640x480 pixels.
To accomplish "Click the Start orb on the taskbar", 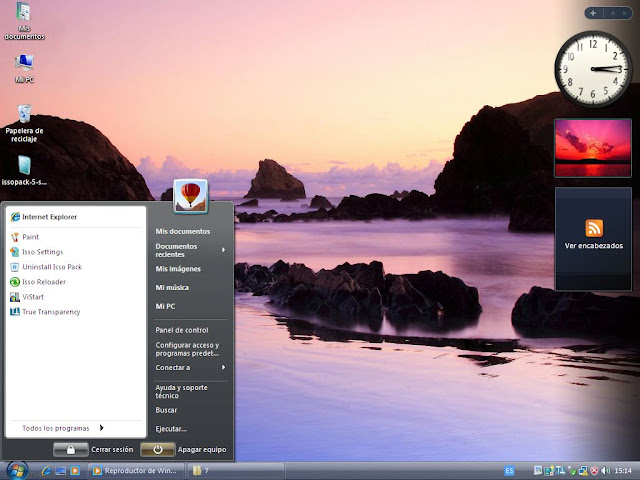I will click(16, 469).
